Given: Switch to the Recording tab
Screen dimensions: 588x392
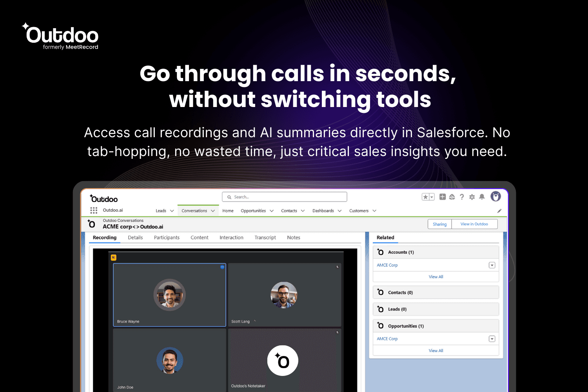Looking at the screenshot, I should click(x=105, y=238).
